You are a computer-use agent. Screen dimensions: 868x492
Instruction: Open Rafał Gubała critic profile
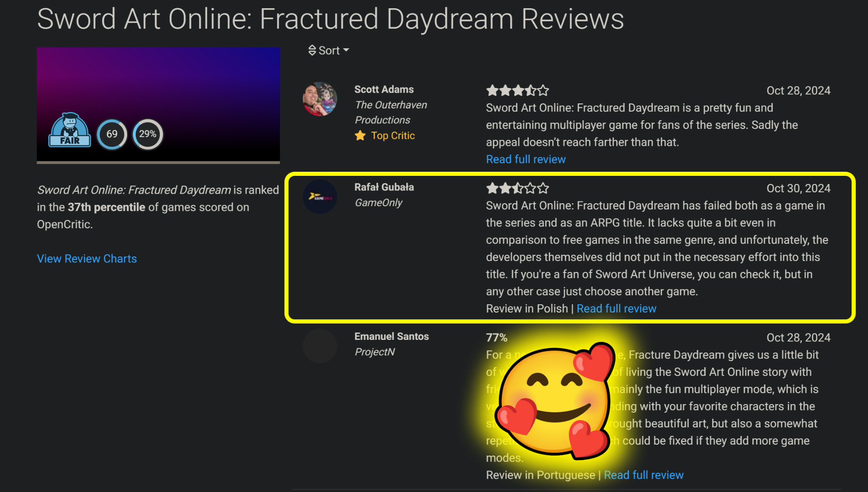coord(384,187)
